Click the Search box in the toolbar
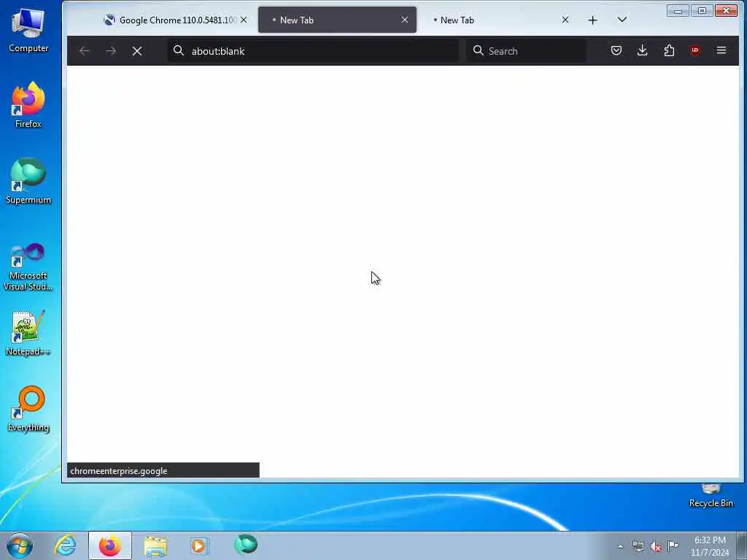This screenshot has height=560, width=747. [526, 51]
